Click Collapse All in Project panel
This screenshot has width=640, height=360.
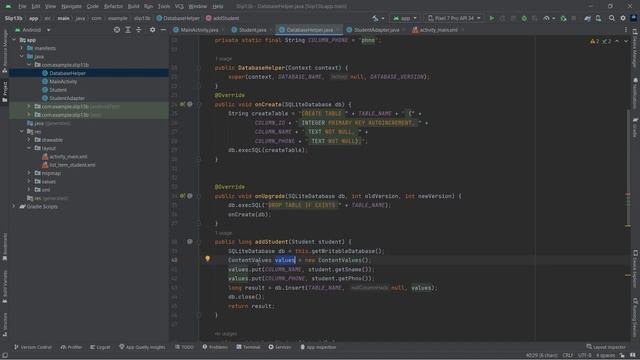[139, 30]
